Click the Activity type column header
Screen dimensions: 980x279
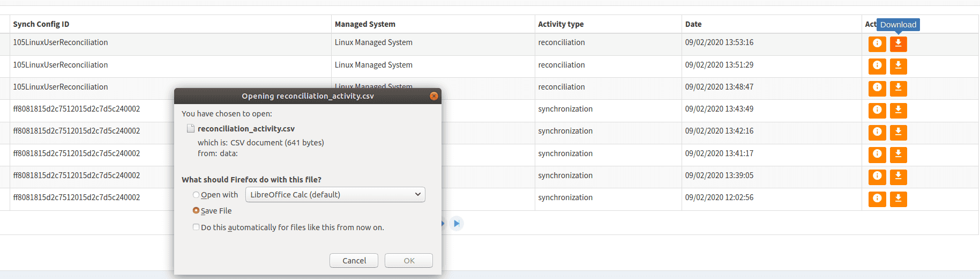pos(560,24)
